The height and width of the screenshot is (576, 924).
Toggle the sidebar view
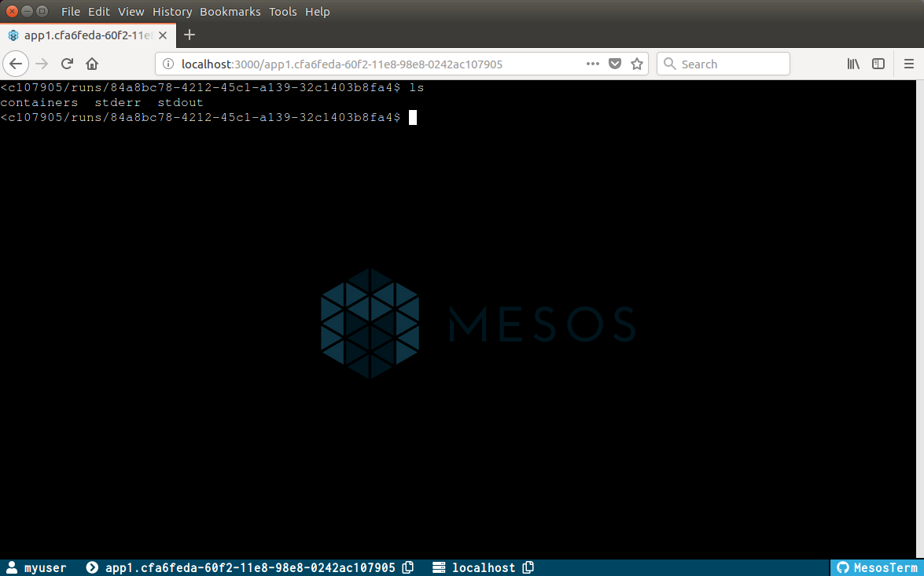[x=878, y=64]
